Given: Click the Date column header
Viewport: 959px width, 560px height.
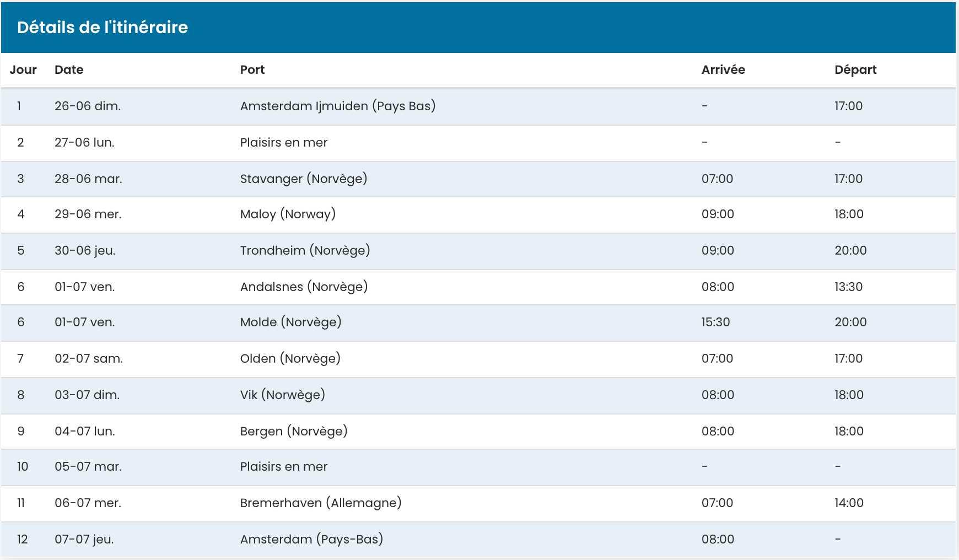Looking at the screenshot, I should [x=69, y=69].
